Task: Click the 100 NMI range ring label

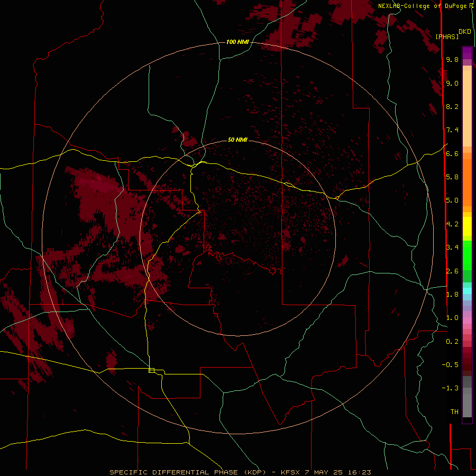Action: coord(237,42)
